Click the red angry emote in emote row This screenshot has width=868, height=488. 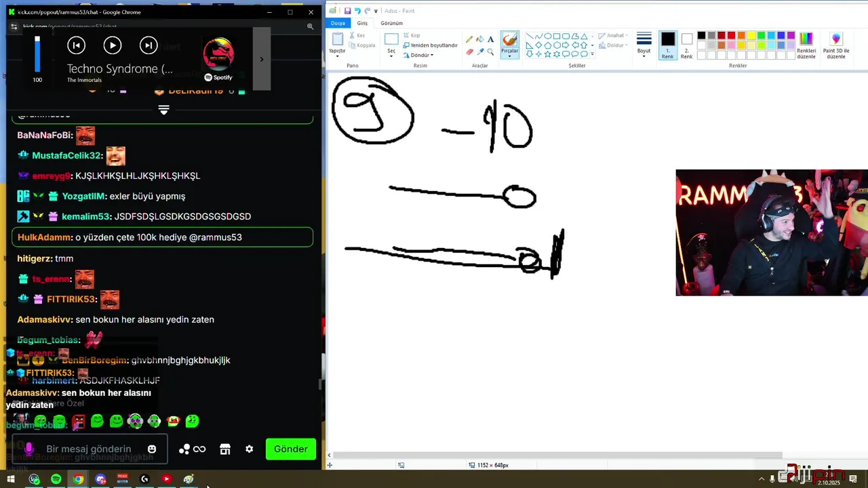(x=79, y=422)
